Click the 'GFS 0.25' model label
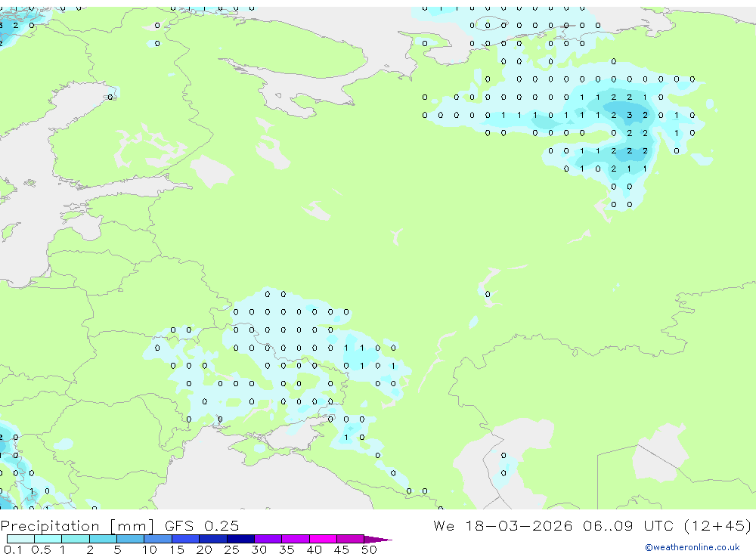Image resolution: width=756 pixels, height=554 pixels. click(202, 525)
